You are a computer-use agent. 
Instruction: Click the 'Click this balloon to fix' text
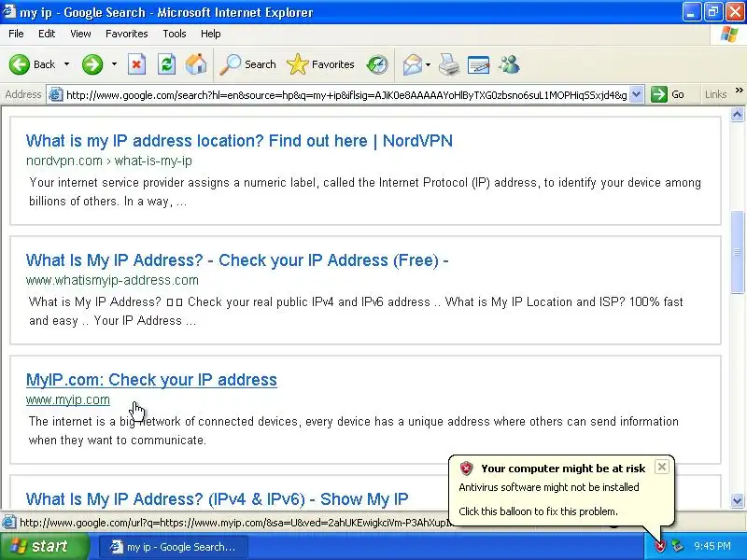[539, 511]
